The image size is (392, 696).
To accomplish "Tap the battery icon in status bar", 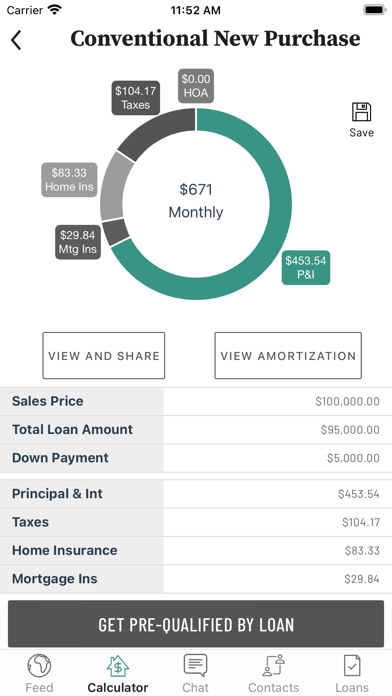I will click(375, 10).
